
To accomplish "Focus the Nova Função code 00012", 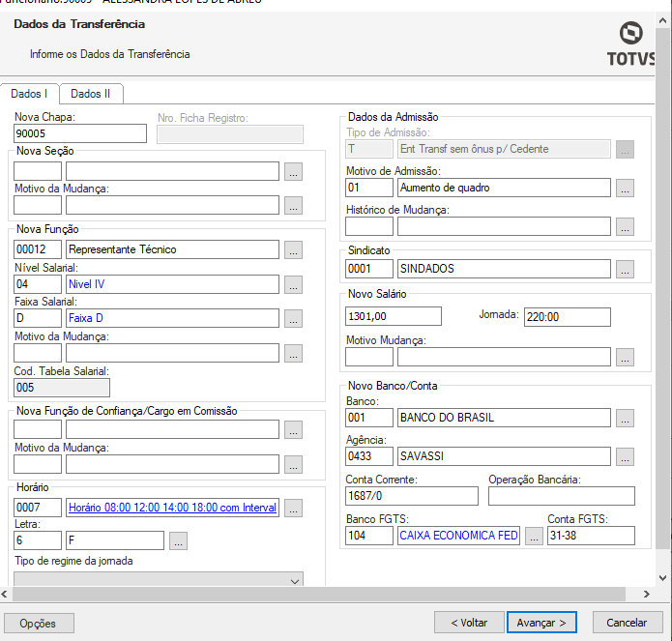I will click(x=38, y=249).
